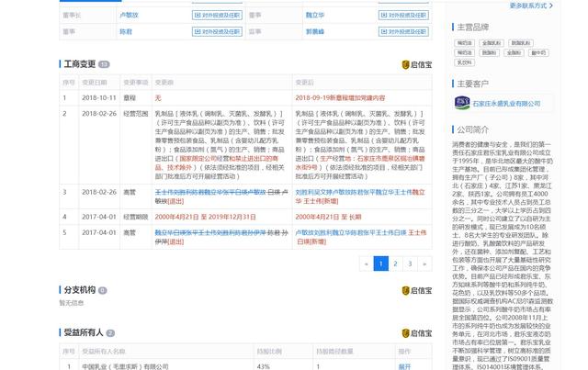
Task: Open 陈君 director name link
Action: (126, 31)
